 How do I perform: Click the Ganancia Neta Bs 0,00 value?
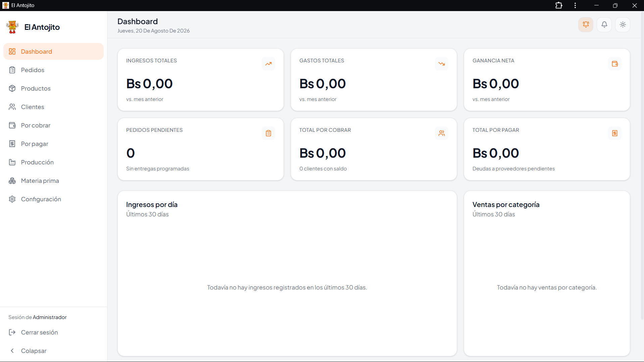tap(496, 84)
